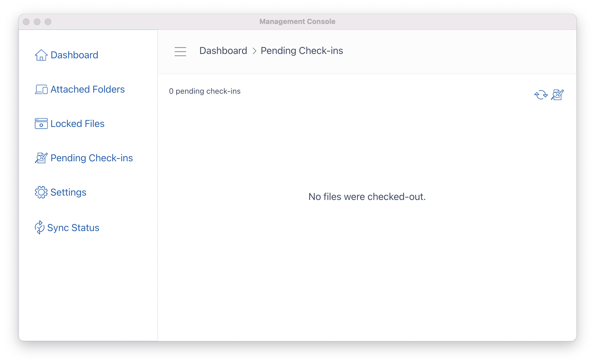
Task: Open Settings from the sidebar
Action: 68,192
